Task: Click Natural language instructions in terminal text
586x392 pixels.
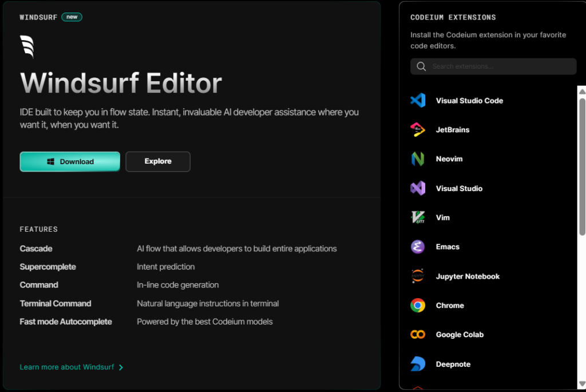Action: coord(208,303)
